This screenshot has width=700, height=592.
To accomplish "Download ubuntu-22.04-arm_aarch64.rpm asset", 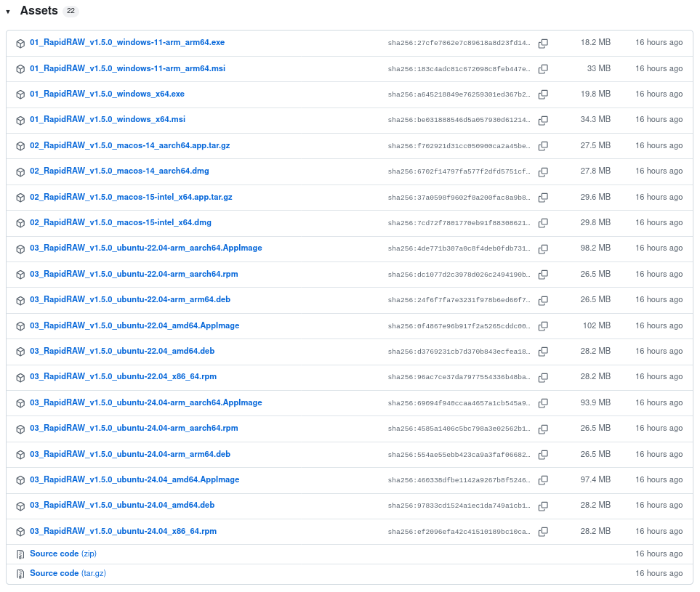I will click(x=134, y=274).
